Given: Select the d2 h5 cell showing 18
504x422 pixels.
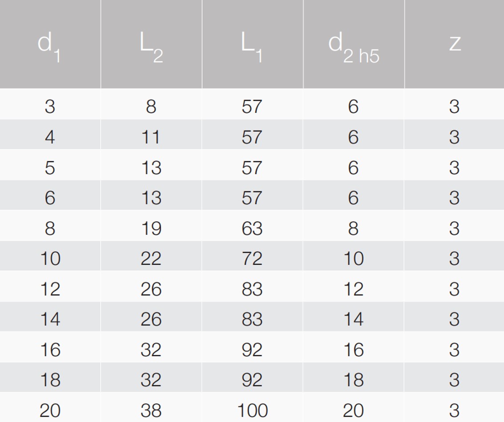Looking at the screenshot, I should coord(353,380).
